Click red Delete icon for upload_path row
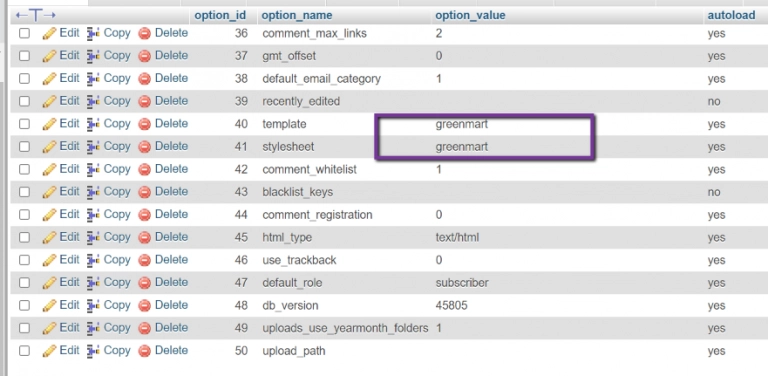Image resolution: width=768 pixels, height=376 pixels. pyautogui.click(x=144, y=351)
